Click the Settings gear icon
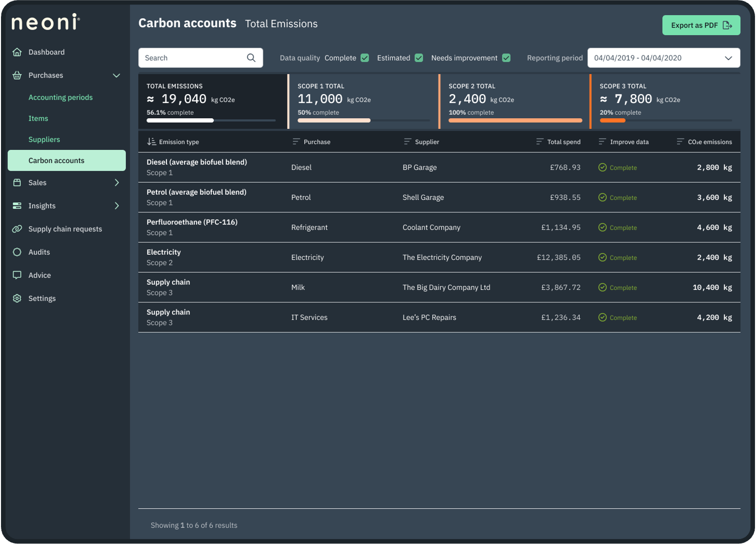756x544 pixels. click(17, 298)
